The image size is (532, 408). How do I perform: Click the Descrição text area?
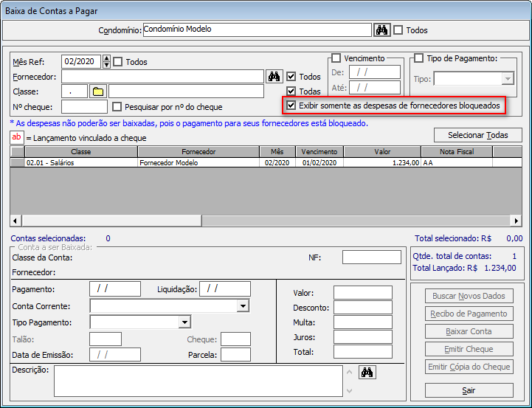click(x=198, y=381)
